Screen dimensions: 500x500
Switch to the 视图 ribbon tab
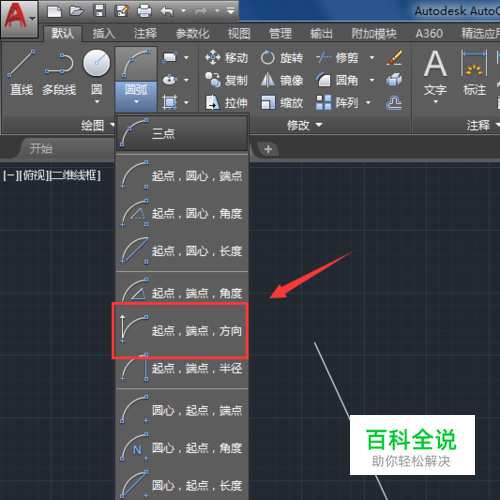pos(239,33)
